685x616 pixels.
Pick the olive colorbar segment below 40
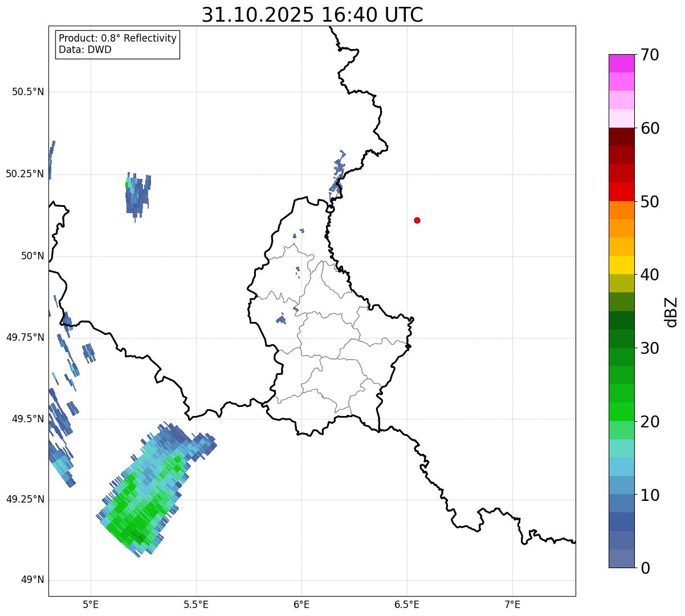point(622,283)
